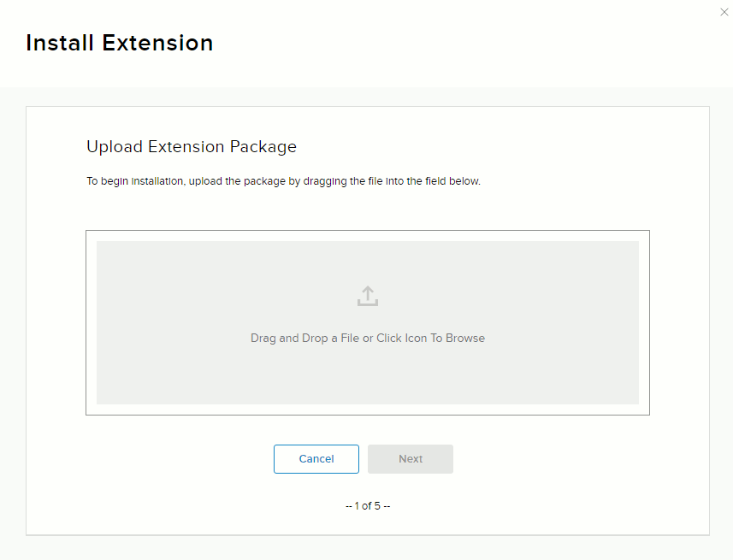Click 'Click Icon' in the drop zone hint
Screen dimensions: 733x560
[402, 339]
